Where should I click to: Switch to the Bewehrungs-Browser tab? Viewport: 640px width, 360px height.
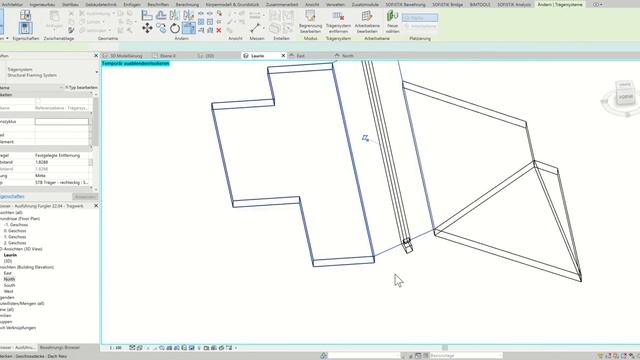click(60, 348)
